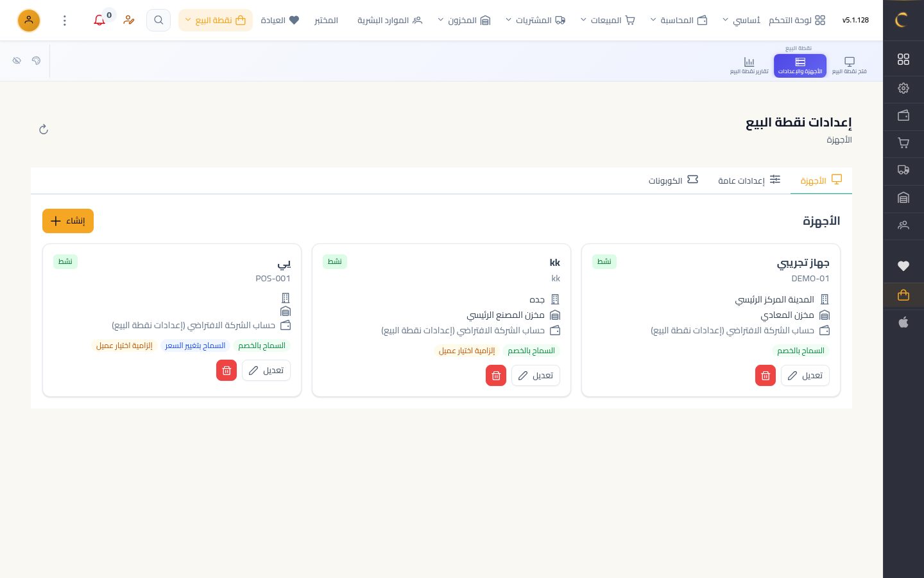Open the dashboard grid icon in sidebar
924x578 pixels.
point(903,59)
